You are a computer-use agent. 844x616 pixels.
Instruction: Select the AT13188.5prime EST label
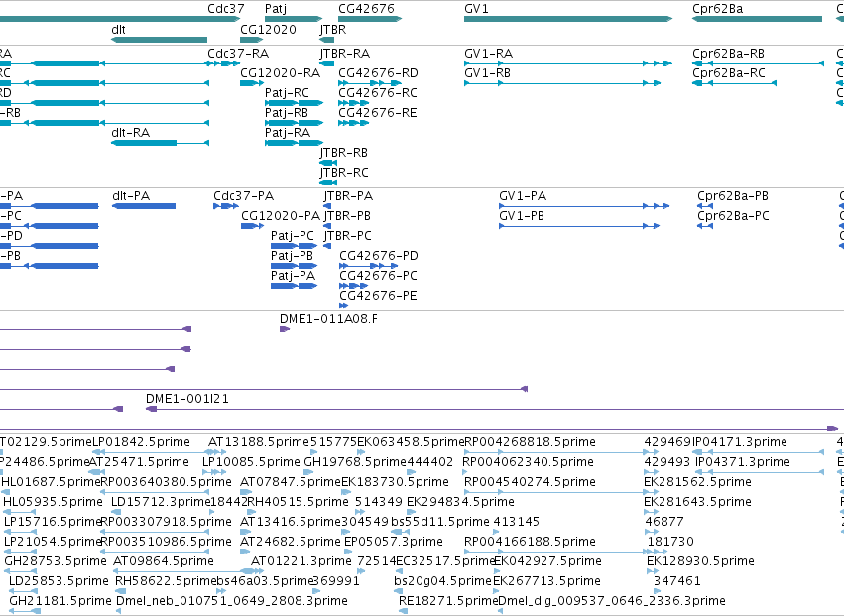tap(259, 442)
